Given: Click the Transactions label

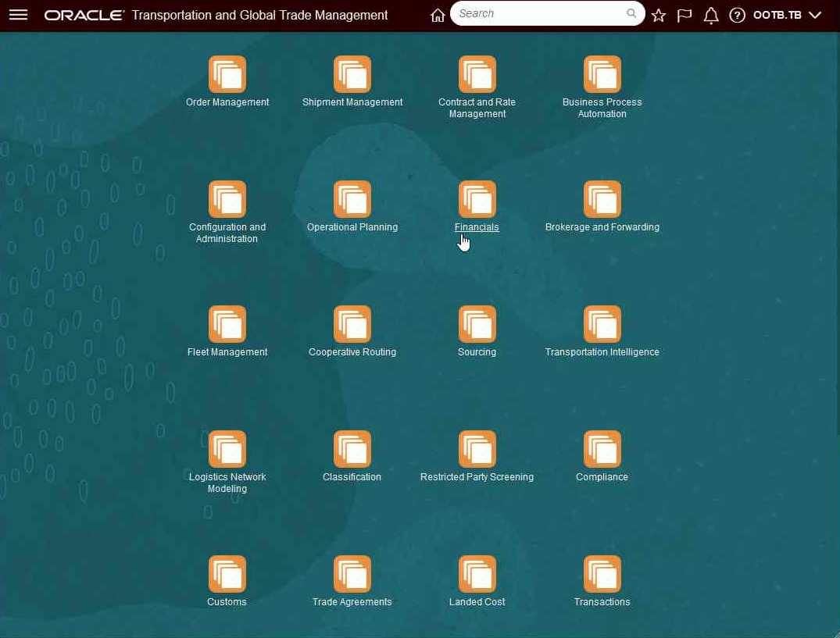Looking at the screenshot, I should tap(602, 602).
